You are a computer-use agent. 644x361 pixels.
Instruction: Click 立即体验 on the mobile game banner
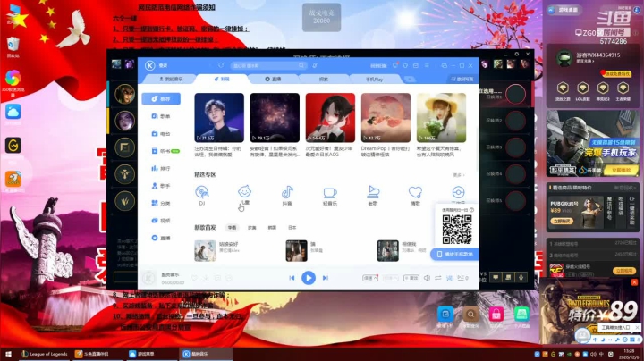click(x=621, y=170)
